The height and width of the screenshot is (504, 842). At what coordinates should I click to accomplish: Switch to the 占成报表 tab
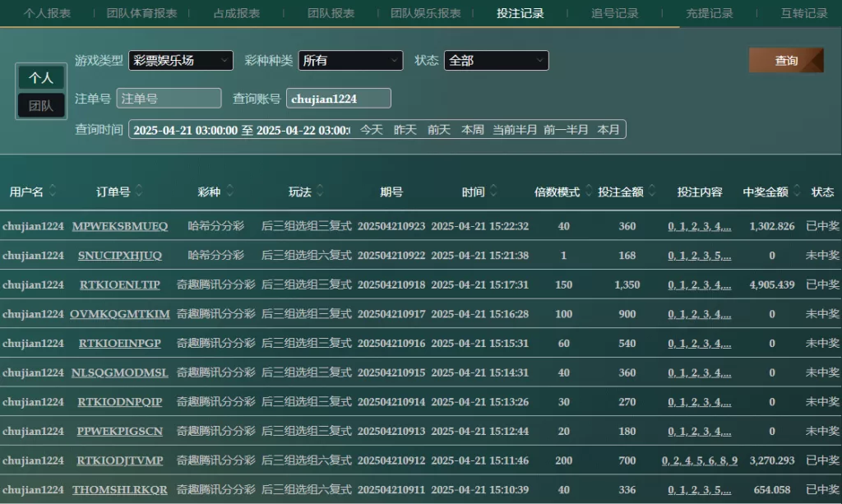(x=236, y=13)
